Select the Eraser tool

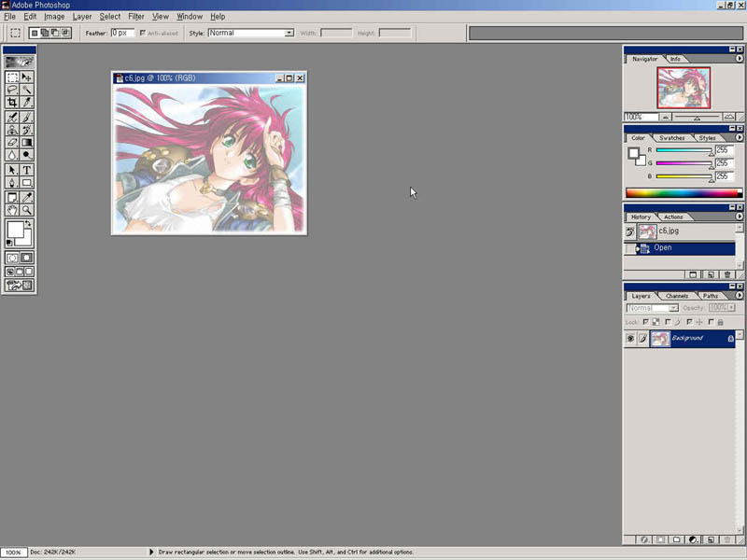pyautogui.click(x=12, y=143)
